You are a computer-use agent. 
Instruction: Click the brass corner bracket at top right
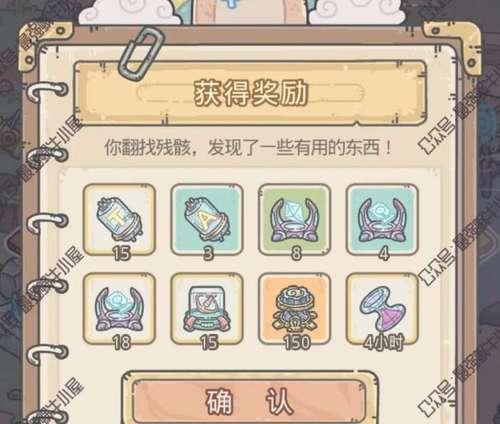pyautogui.click(x=457, y=42)
